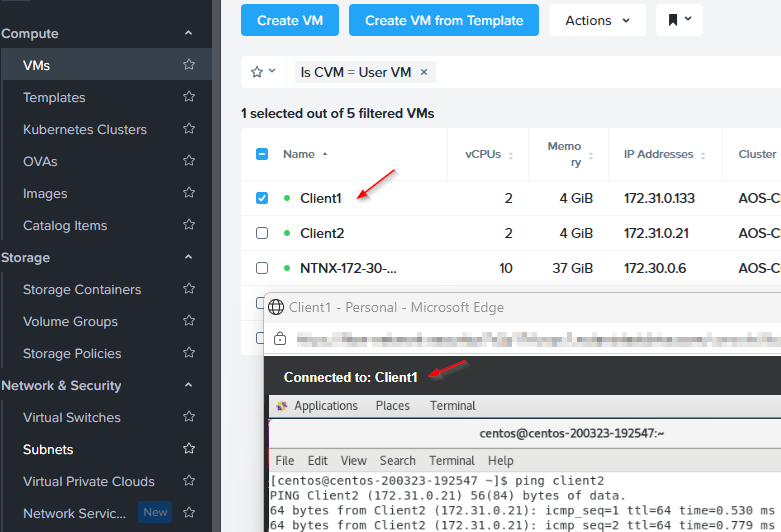Click the star next to Storage Containers
Image resolution: width=781 pixels, height=532 pixels.
point(189,288)
